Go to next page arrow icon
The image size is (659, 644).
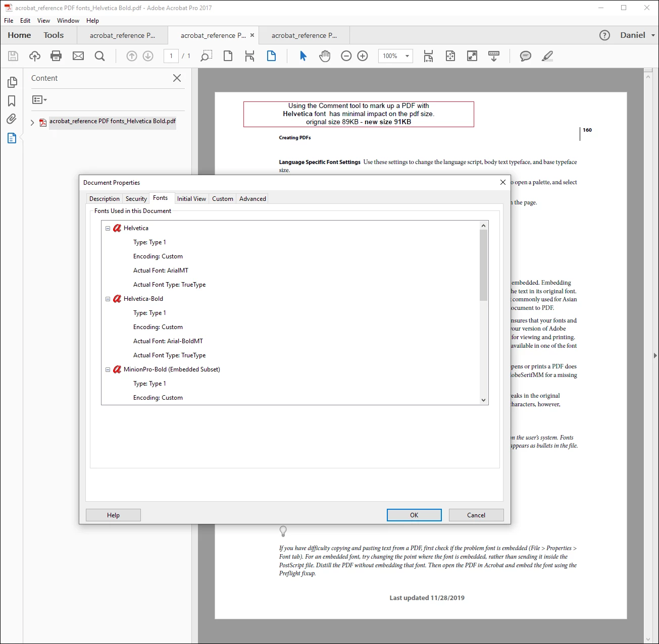click(148, 56)
